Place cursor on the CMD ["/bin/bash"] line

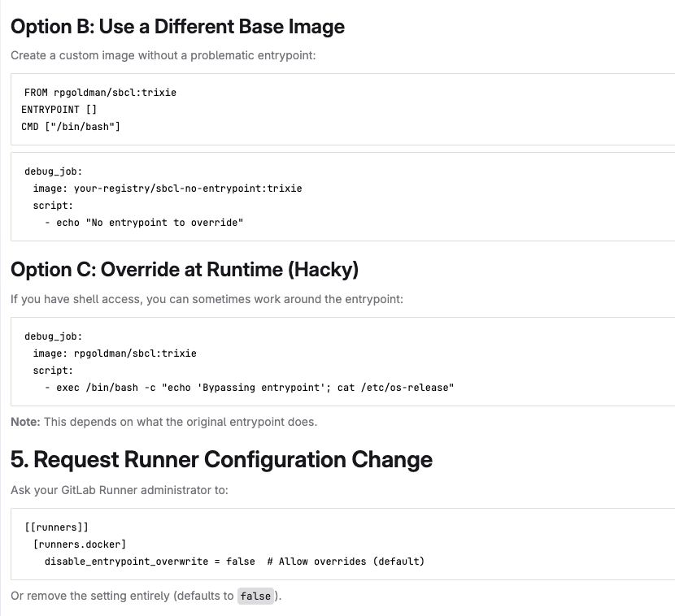pyautogui.click(x=71, y=127)
